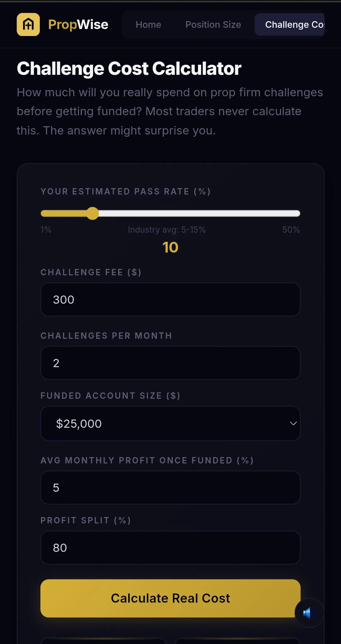Viewport: 341px width, 644px height.
Task: Focus the Challenge Fee input field
Action: pyautogui.click(x=170, y=299)
